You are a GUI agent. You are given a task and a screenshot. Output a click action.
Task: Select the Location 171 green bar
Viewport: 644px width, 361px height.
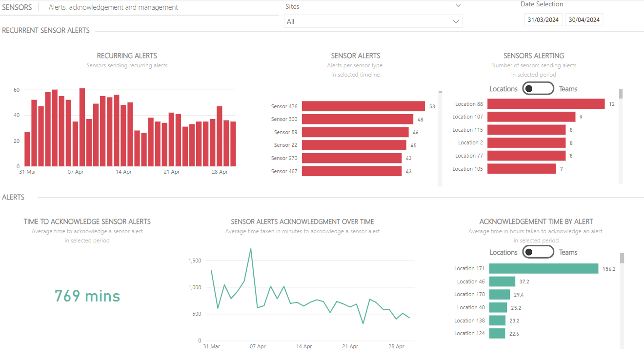click(543, 269)
